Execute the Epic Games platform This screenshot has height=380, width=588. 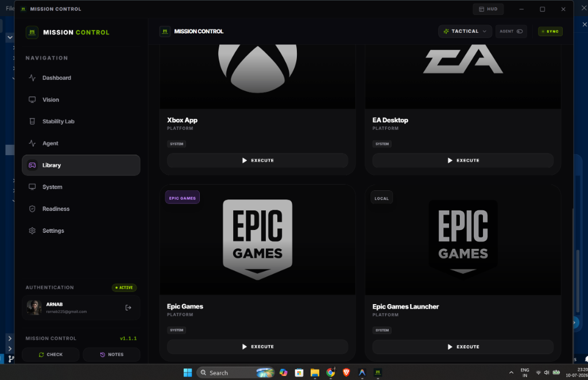[258, 347]
